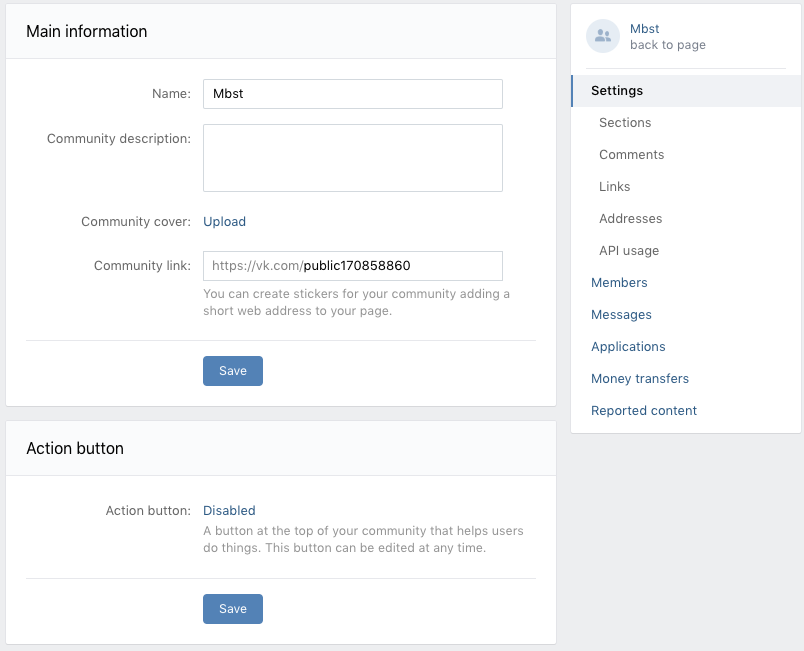Edit the Community link field
Screen dimensions: 804x651
(353, 266)
